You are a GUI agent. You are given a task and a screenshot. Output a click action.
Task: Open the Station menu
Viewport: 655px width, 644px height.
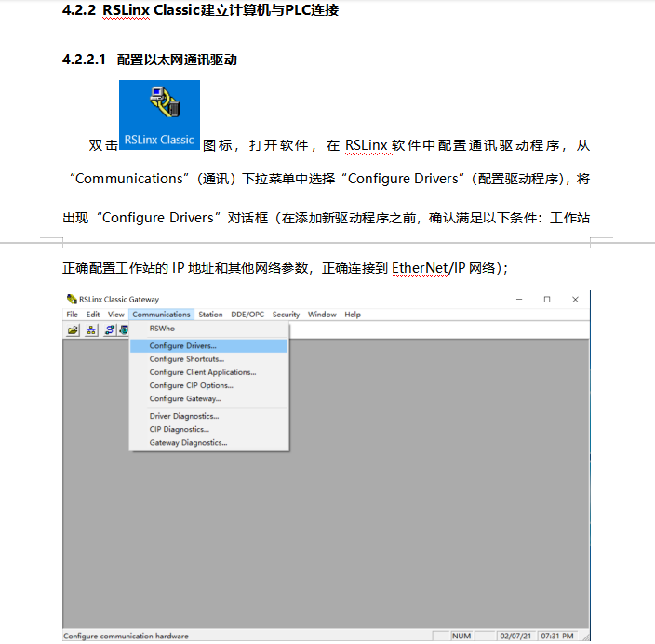[210, 315]
